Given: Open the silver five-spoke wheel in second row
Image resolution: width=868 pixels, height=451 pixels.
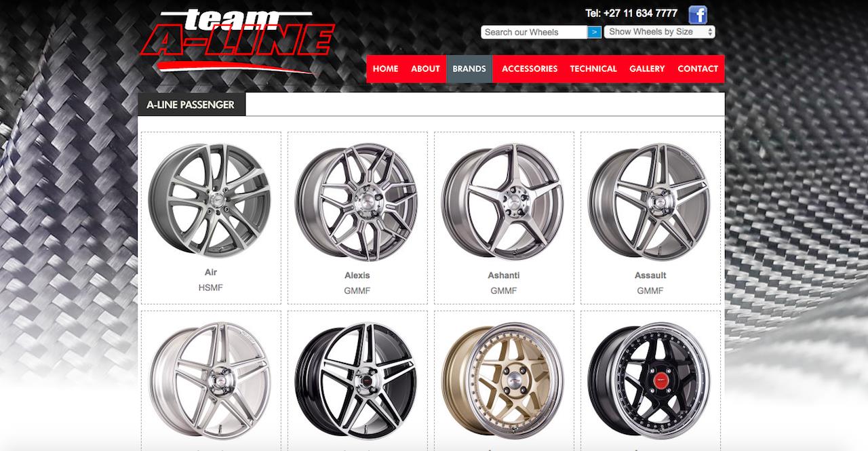Looking at the screenshot, I should (x=210, y=380).
